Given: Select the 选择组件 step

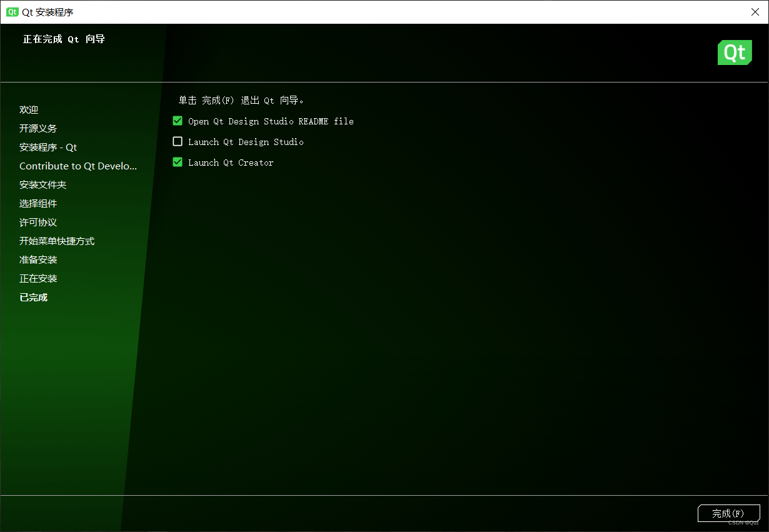Looking at the screenshot, I should 38,204.
